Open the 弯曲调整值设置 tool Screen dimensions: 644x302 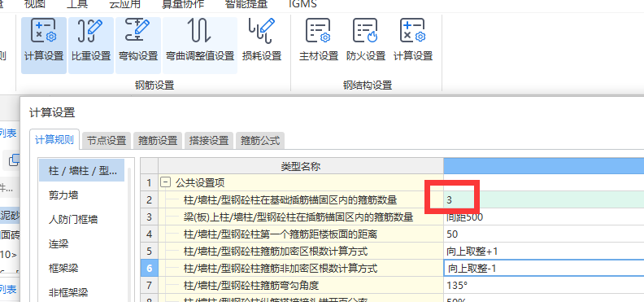200,46
